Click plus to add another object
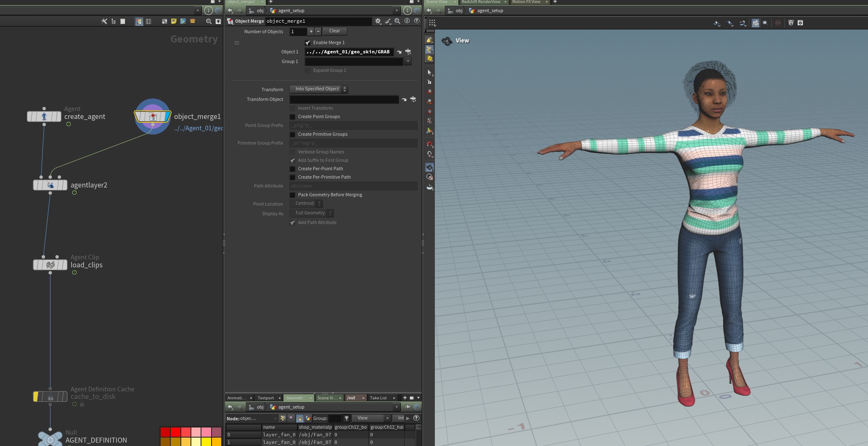 click(311, 31)
